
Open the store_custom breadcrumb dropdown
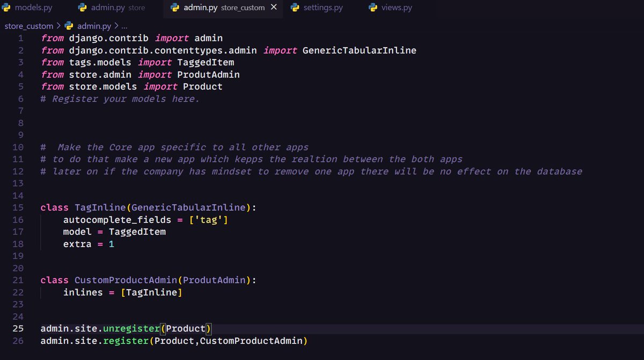pyautogui.click(x=29, y=25)
